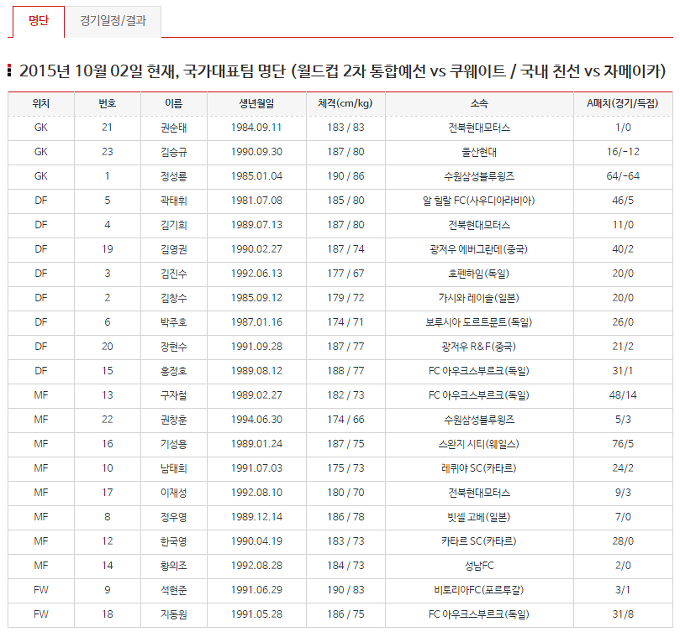Open the 명단 tab
Image resolution: width=680 pixels, height=632 pixels.
click(39, 21)
